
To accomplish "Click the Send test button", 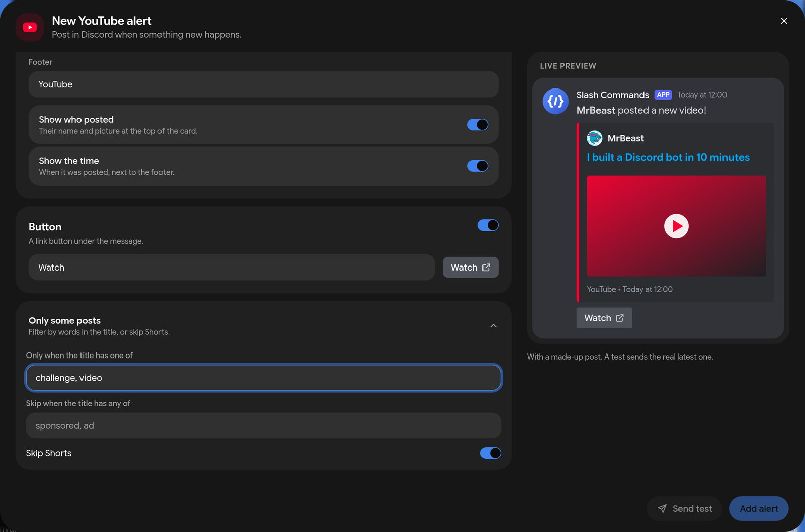I will click(x=684, y=509).
